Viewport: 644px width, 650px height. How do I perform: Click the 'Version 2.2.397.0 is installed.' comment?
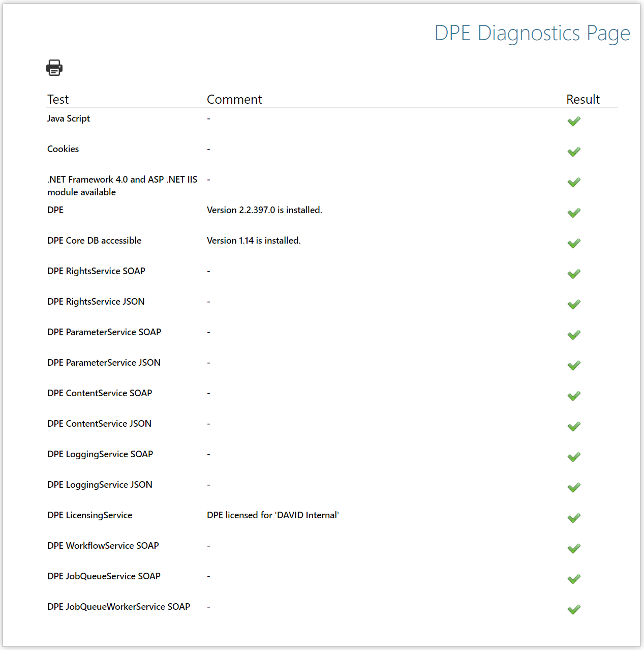(264, 210)
